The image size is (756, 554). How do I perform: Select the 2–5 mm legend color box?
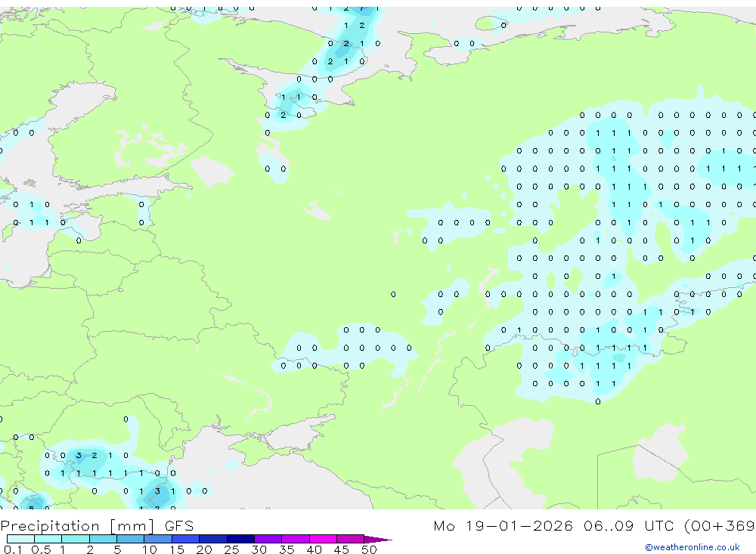coord(103,539)
